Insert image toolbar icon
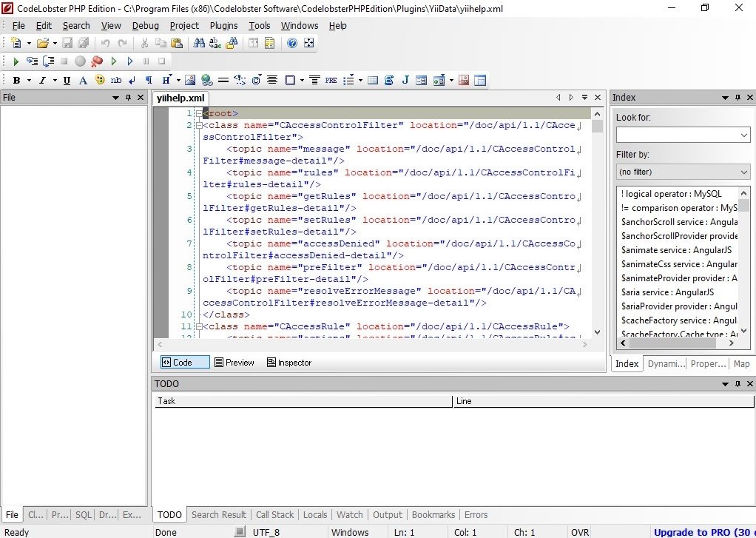Viewport: 756px width, 538px height. click(190, 80)
